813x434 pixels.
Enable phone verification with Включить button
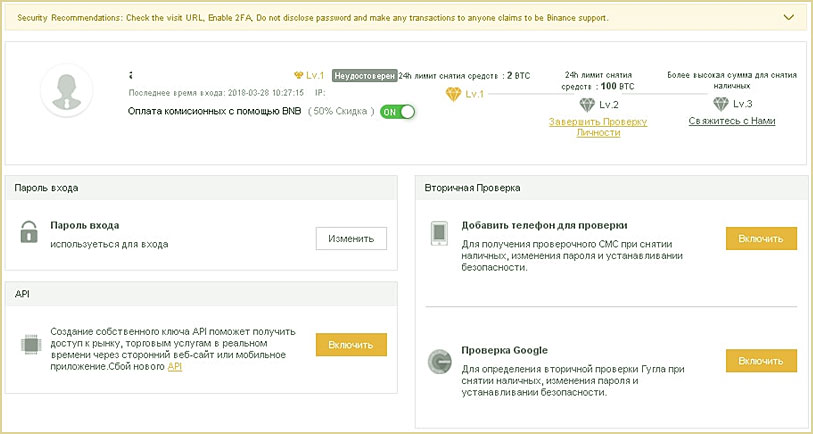tap(761, 239)
